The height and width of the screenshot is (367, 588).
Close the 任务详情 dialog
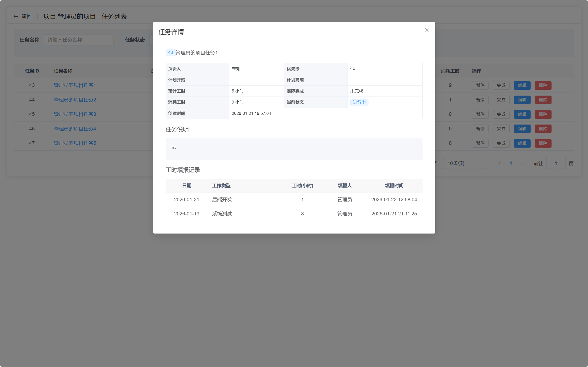click(x=427, y=30)
